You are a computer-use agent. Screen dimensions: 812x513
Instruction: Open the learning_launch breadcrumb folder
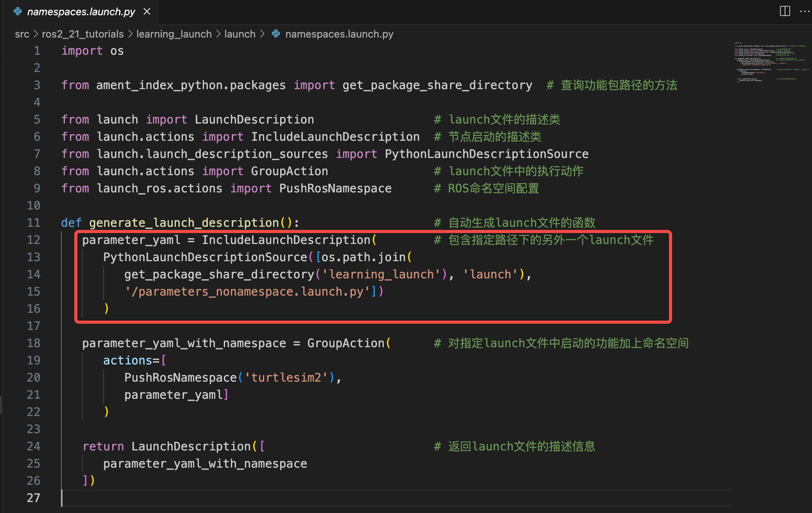click(174, 34)
